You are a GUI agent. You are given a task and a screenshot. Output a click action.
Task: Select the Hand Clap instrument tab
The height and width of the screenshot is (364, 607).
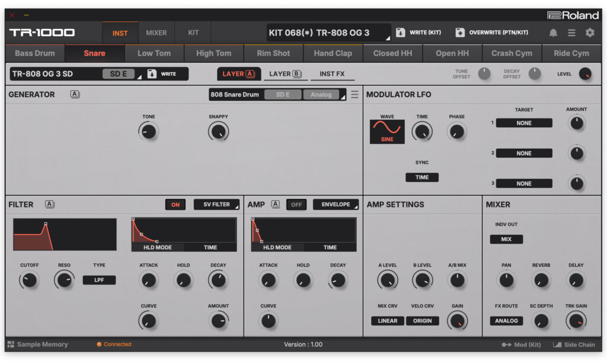(x=333, y=53)
